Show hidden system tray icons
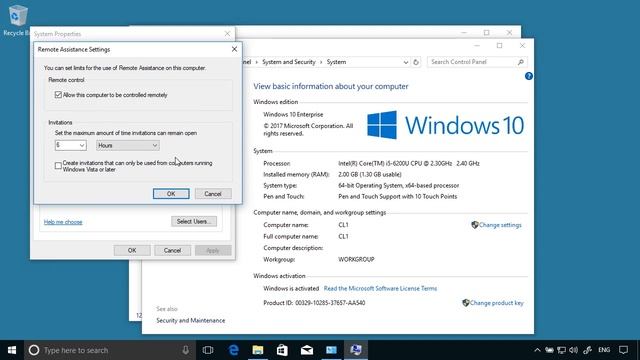This screenshot has height=360, width=640. (x=537, y=350)
